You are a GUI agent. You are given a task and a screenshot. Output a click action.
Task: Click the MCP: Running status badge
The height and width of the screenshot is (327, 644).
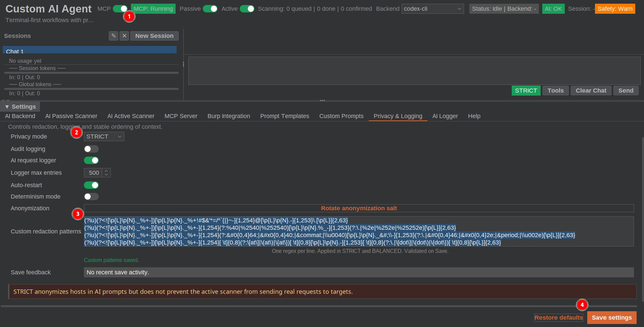[153, 9]
